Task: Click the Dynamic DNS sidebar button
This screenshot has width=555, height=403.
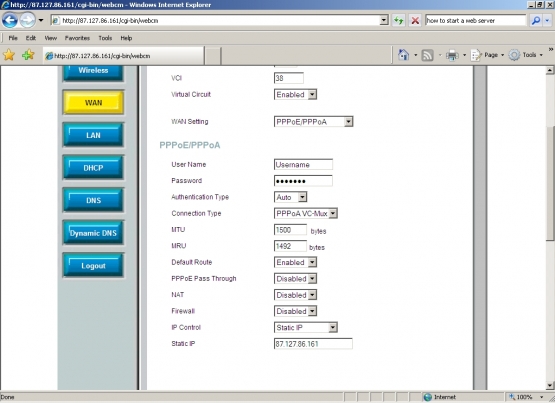Action: [x=93, y=233]
